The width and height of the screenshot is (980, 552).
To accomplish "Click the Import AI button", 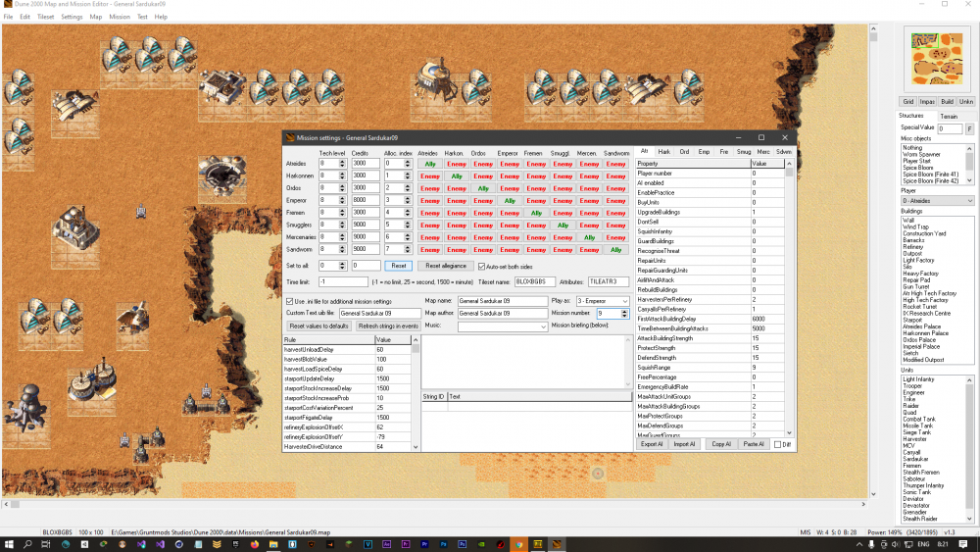I will [684, 444].
